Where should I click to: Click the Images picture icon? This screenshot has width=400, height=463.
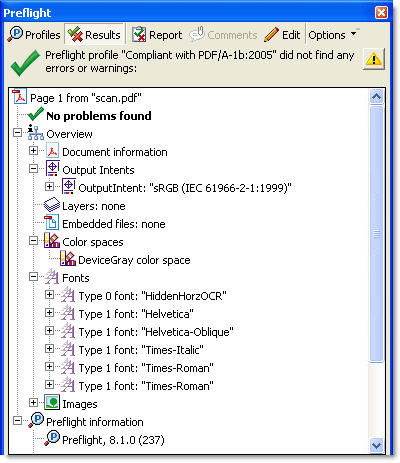(x=52, y=403)
